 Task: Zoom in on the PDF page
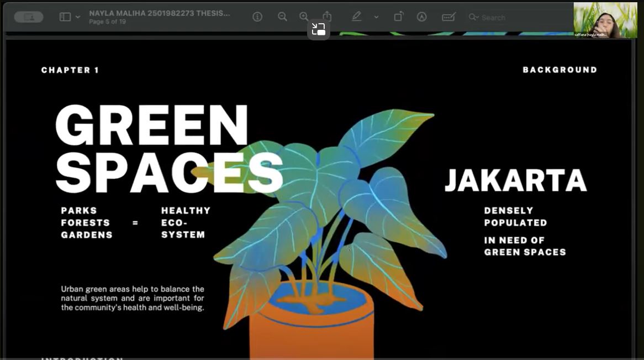click(x=304, y=17)
